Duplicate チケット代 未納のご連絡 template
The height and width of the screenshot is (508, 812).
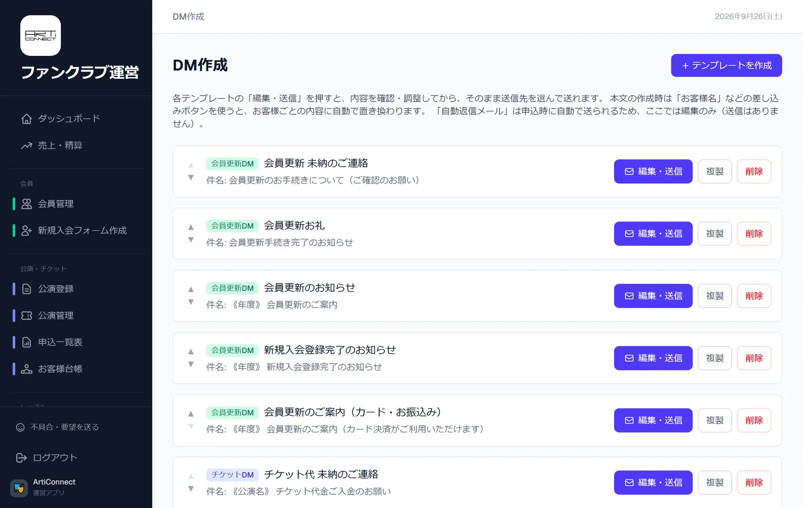point(715,483)
